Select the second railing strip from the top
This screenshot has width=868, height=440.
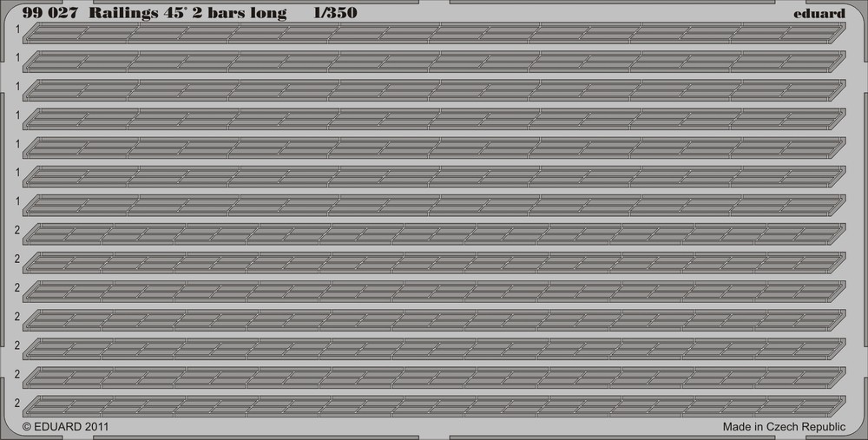tap(434, 62)
